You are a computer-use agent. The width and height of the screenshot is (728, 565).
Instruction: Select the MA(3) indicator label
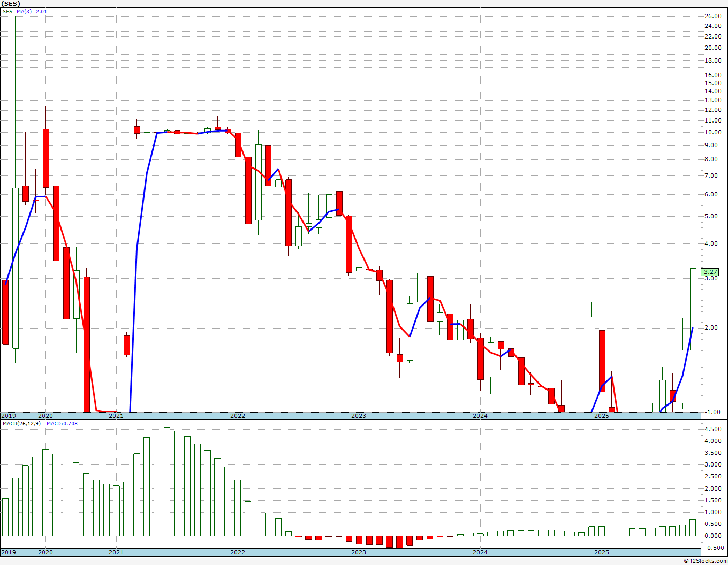pyautogui.click(x=24, y=11)
